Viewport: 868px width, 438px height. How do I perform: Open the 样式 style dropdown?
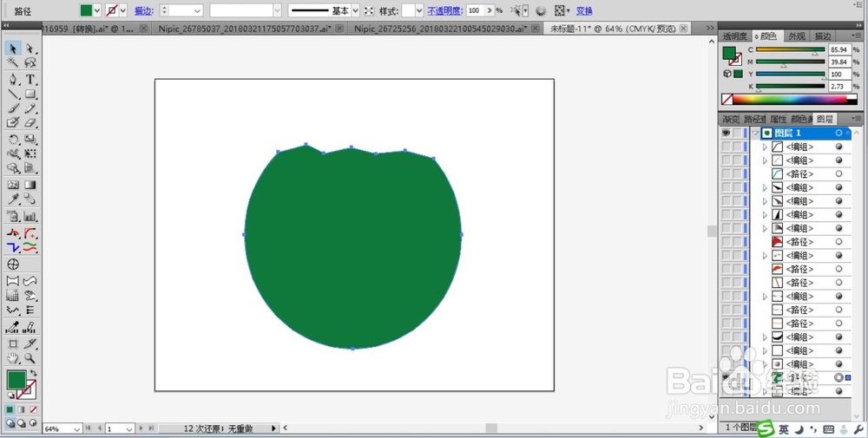(x=419, y=10)
